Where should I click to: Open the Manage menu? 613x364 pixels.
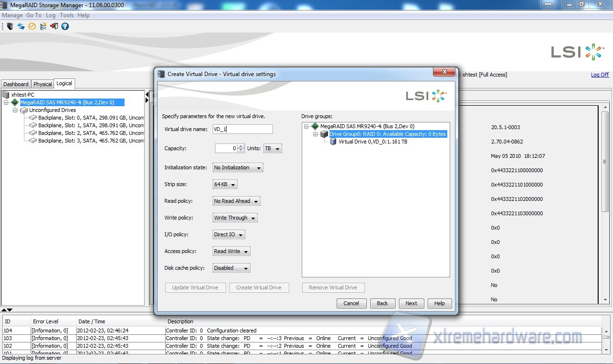click(12, 15)
